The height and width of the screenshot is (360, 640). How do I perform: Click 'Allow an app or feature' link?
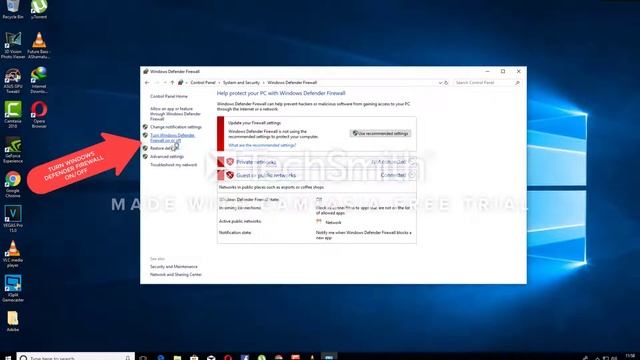click(175, 114)
